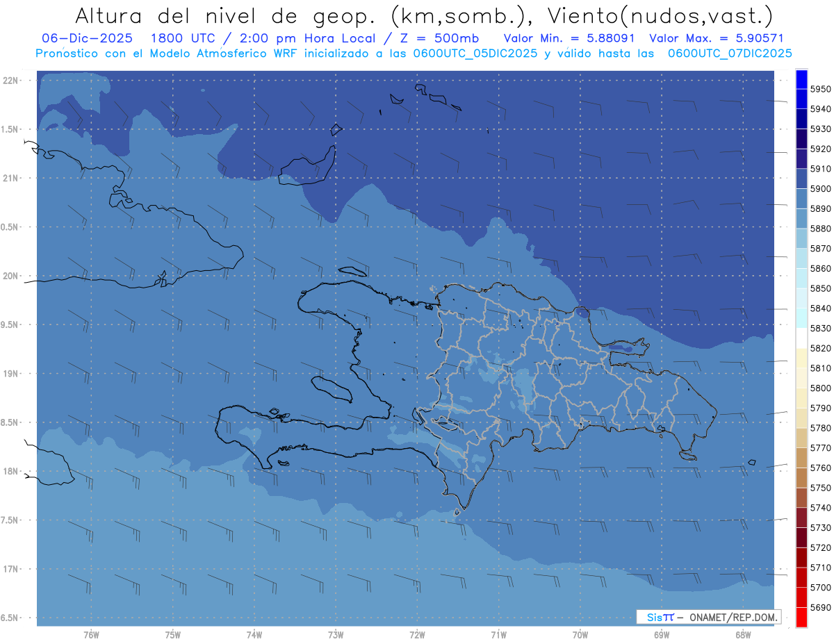Click the WRF initialization time '0600UTC_05DIC2025'
The width and height of the screenshot is (834, 644).
tap(475, 53)
